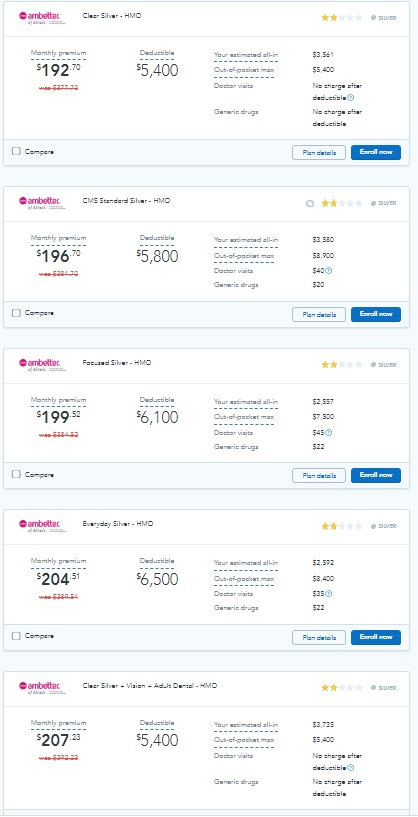
Task: Open info icon on Clear Silver + Vision plan
Action: tap(351, 768)
